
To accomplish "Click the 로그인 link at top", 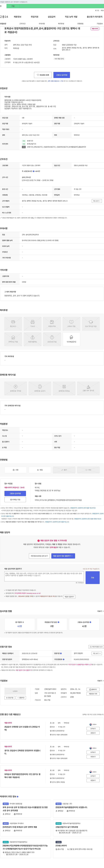I will click(97, 10).
